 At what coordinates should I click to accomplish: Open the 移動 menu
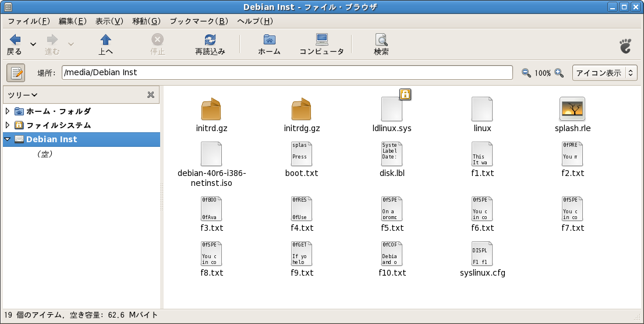tap(146, 22)
